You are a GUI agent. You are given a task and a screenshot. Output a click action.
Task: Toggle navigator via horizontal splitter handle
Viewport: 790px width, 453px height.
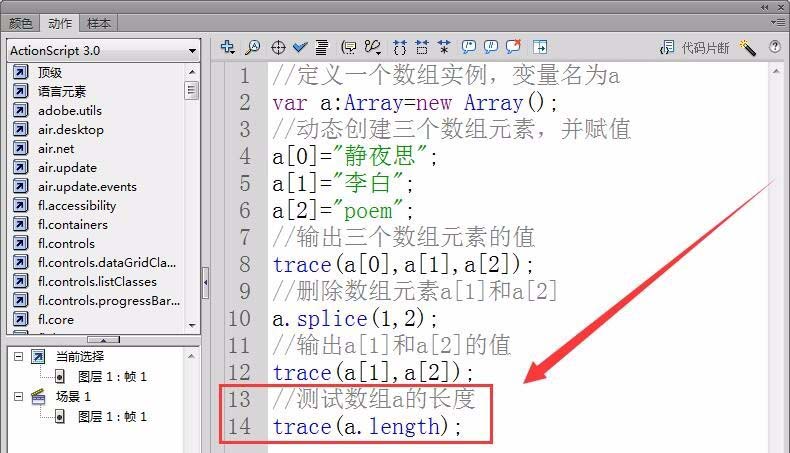[103, 340]
